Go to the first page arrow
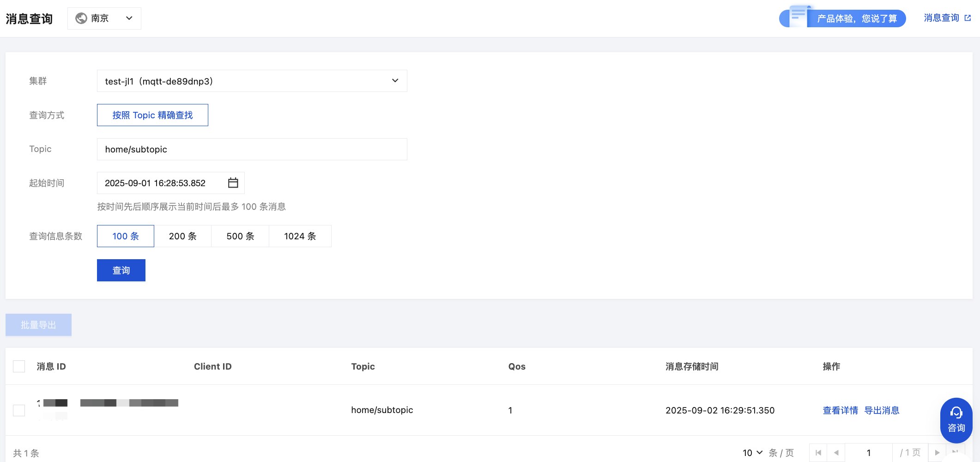This screenshot has width=980, height=462. (x=818, y=453)
